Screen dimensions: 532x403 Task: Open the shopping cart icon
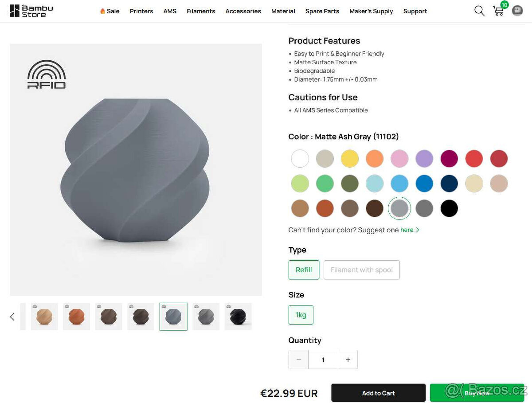click(x=499, y=11)
